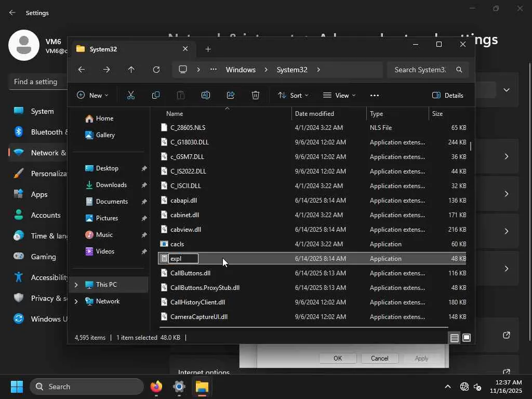Open Personalization category in Settings sidebar
Screen dimensions: 532x399
38,174
